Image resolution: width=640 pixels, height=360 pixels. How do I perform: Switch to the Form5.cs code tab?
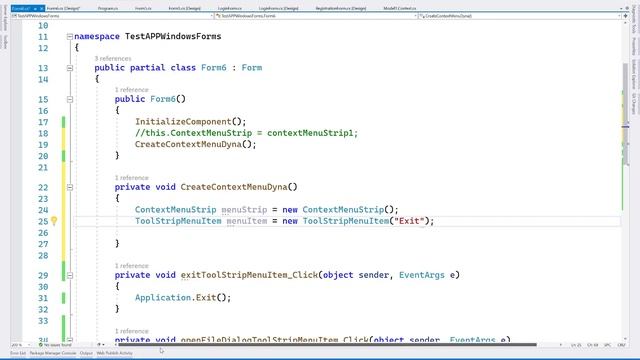[x=143, y=9]
